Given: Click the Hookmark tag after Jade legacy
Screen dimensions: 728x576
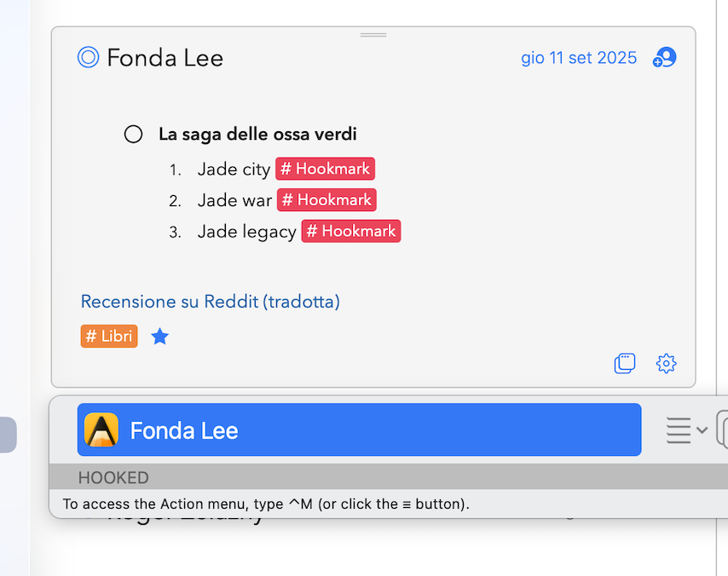Looking at the screenshot, I should click(350, 231).
